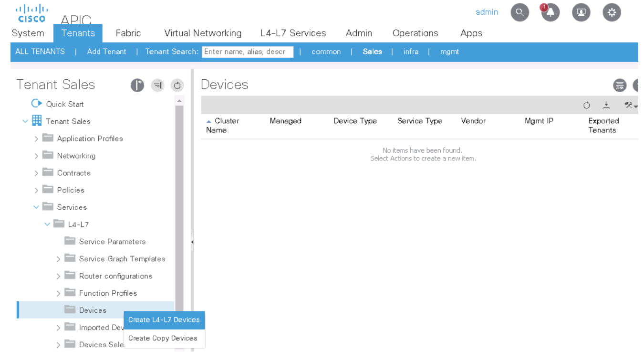Open the notifications bell icon
This screenshot has width=644, height=363.
click(550, 13)
